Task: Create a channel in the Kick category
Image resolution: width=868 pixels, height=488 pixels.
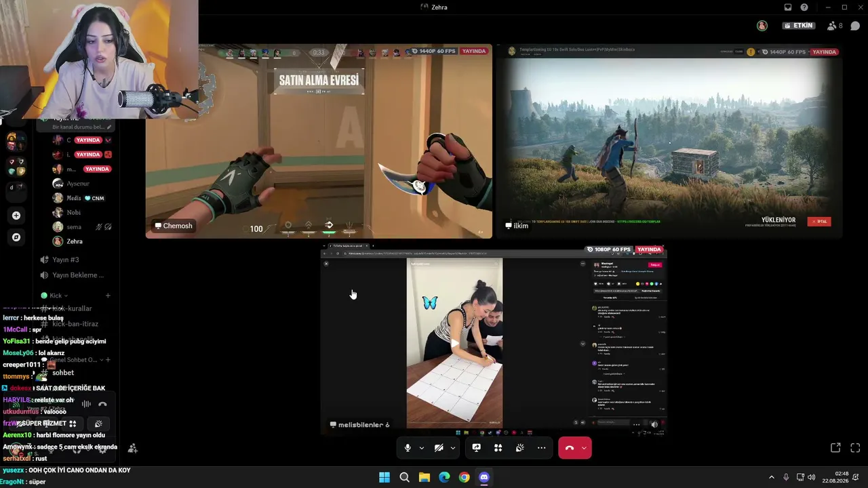Action: pos(108,296)
